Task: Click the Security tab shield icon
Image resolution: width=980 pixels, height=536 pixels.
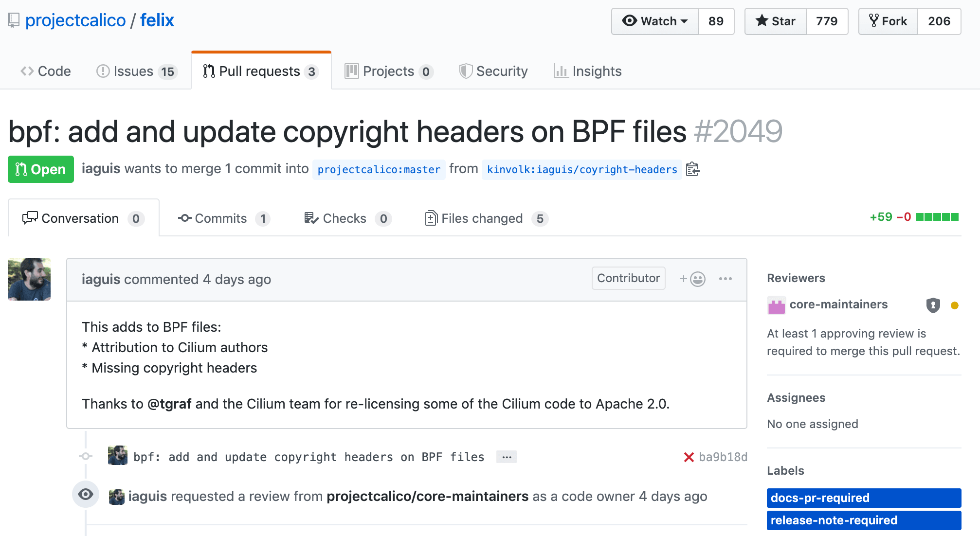Action: coord(466,71)
